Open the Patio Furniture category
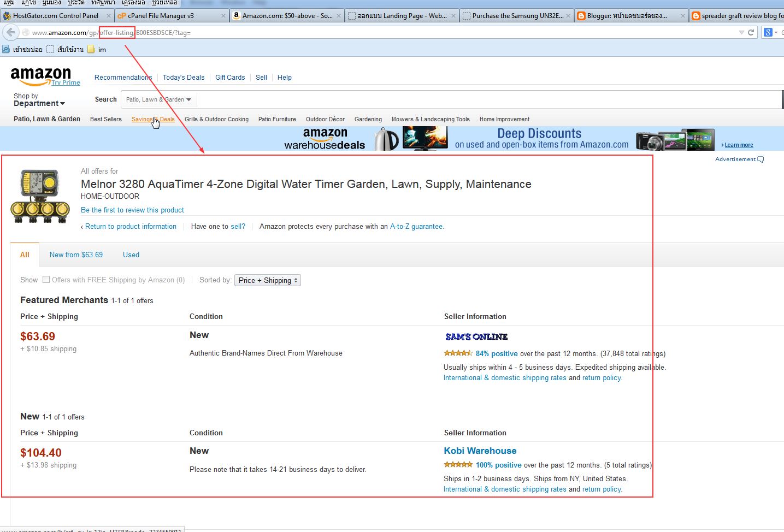 tap(277, 119)
